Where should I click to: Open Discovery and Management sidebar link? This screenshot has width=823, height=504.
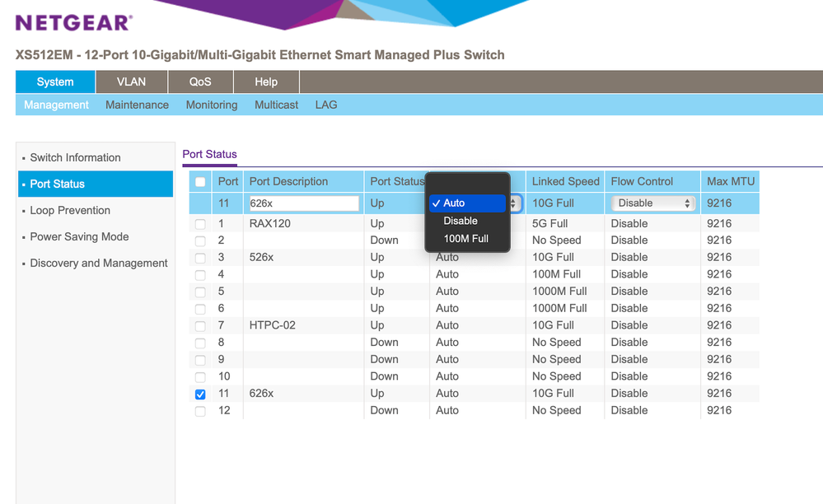tap(99, 263)
